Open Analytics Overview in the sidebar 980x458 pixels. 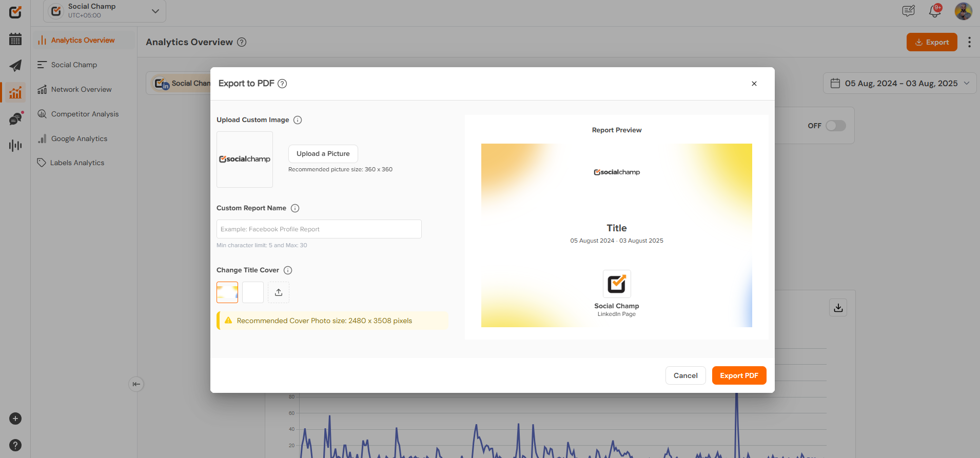click(84, 41)
